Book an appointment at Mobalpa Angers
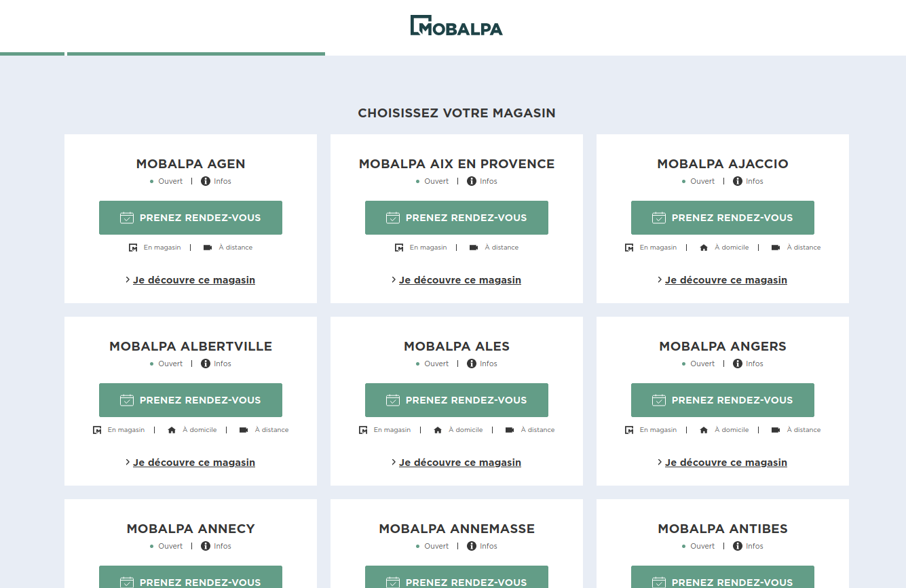Image resolution: width=906 pixels, height=588 pixels. tap(722, 400)
